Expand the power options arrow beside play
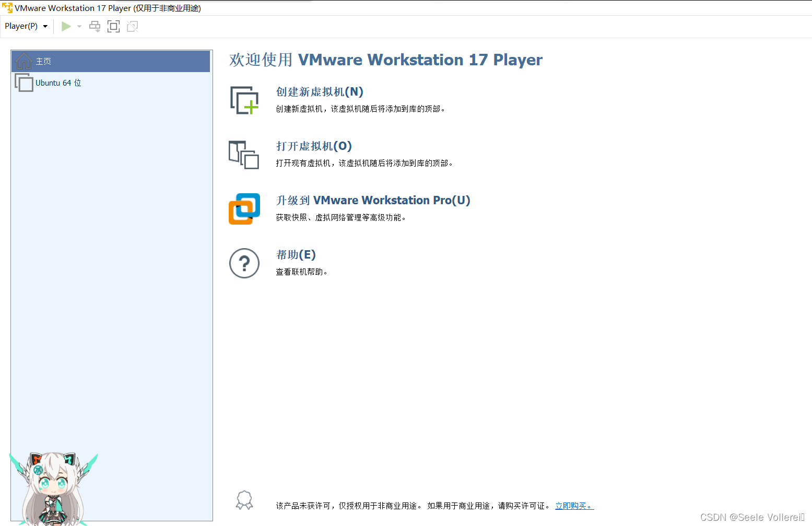Viewport: 812px width, 526px height. click(79, 26)
